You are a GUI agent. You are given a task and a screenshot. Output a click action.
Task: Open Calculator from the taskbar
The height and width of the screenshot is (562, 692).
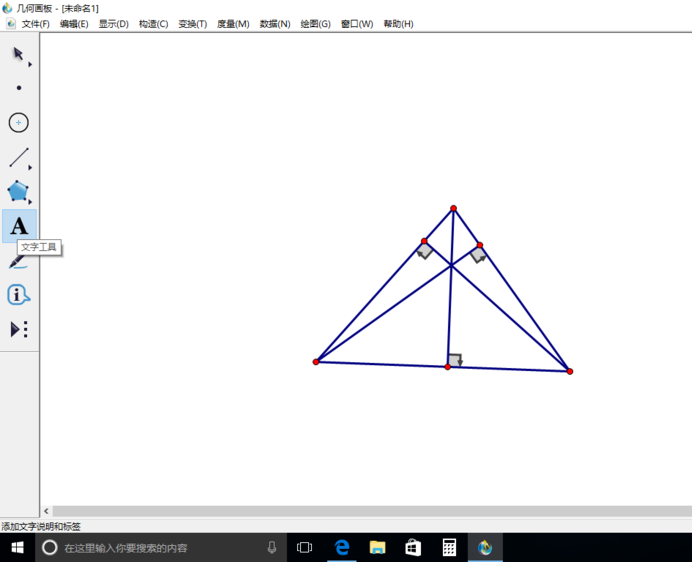point(449,548)
